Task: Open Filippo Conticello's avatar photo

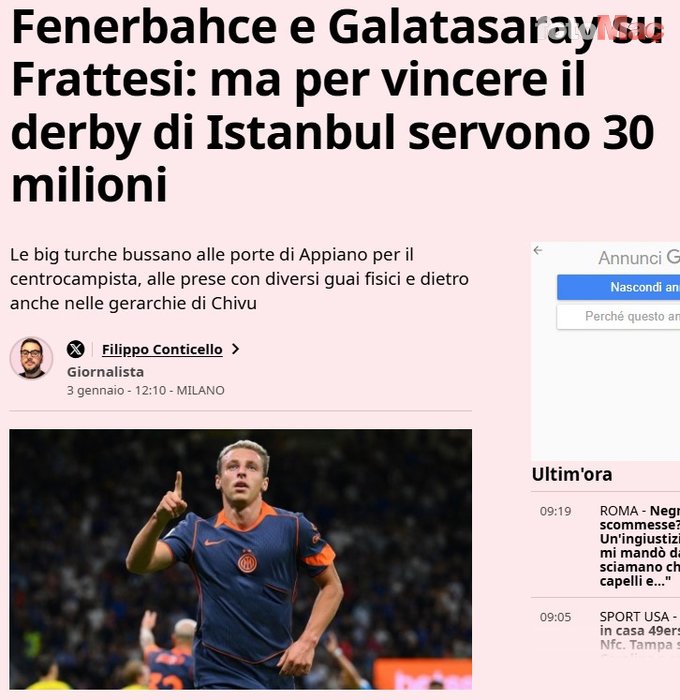Action: [x=31, y=358]
